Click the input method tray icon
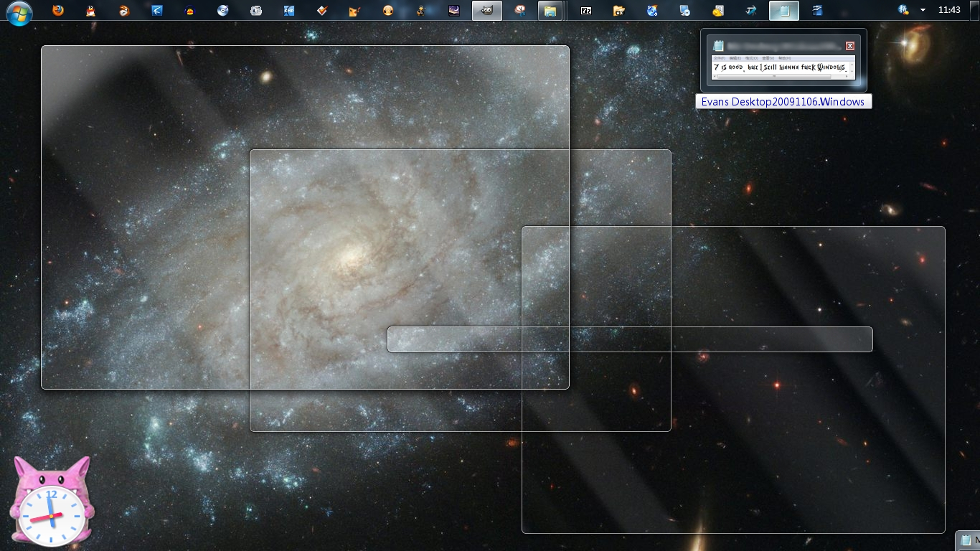Screen dimensions: 980x551 (904, 10)
